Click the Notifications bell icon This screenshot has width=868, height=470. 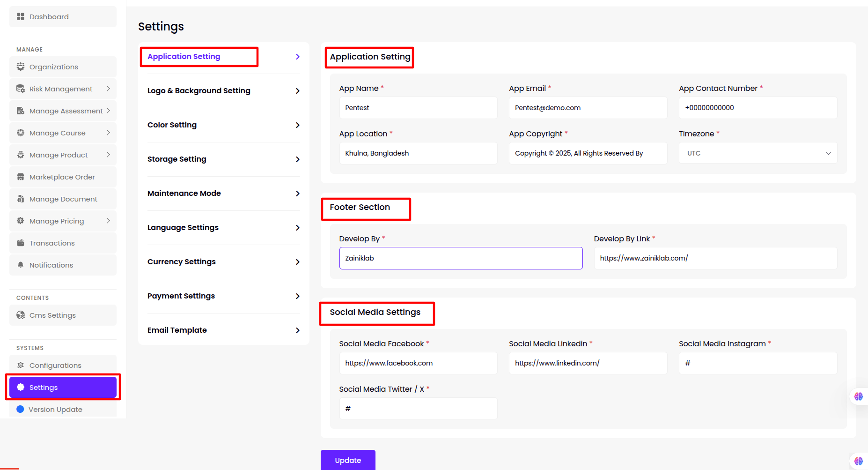[x=21, y=265]
